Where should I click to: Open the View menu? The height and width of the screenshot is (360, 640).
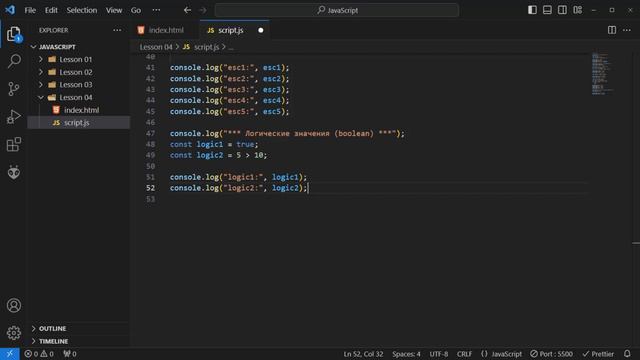click(114, 10)
